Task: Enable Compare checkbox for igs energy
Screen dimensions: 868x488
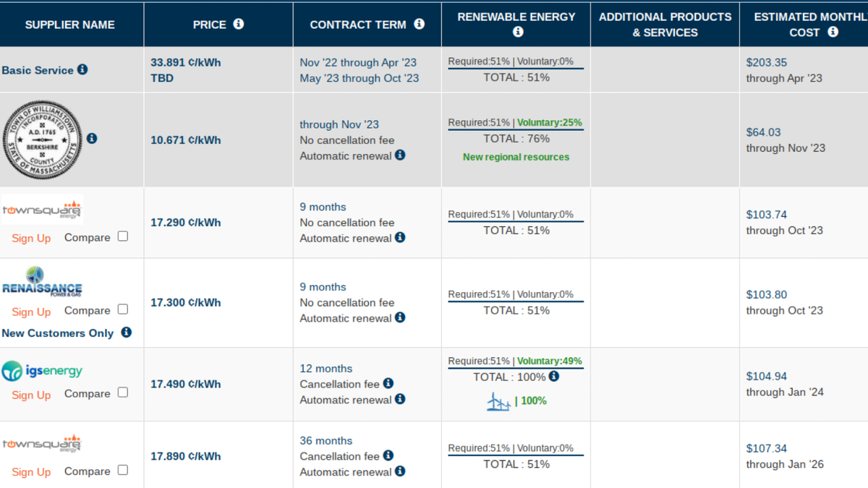Action: pos(123,393)
